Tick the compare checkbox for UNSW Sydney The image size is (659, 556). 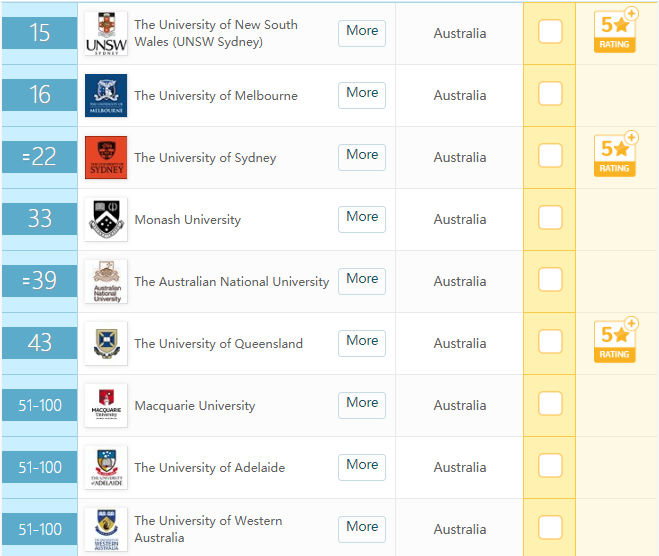click(550, 32)
